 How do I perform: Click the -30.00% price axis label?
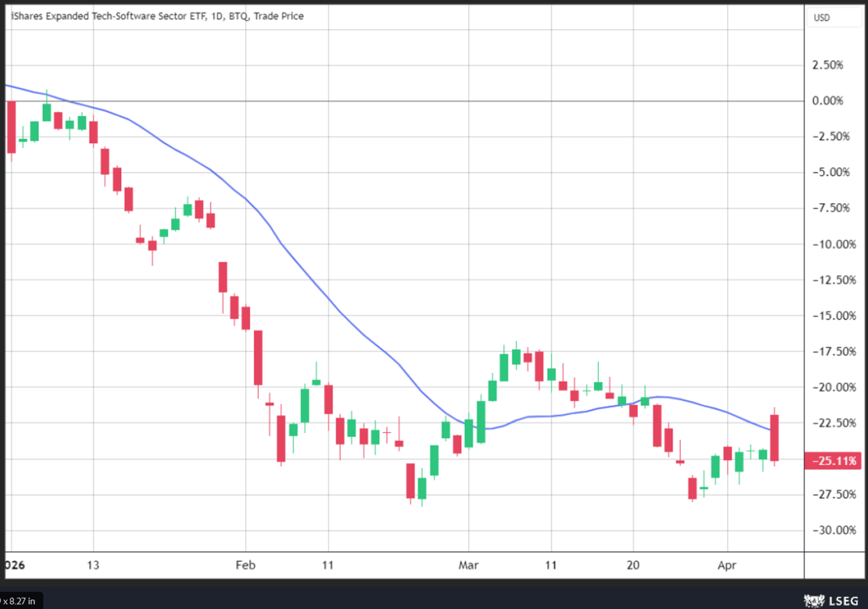click(834, 530)
